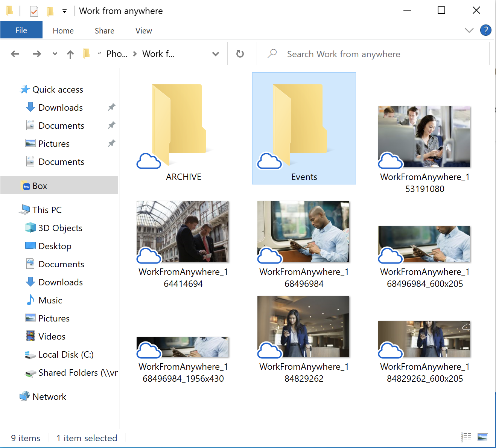Viewport: 496px width, 448px height.
Task: Unpin Downloads from Quick access
Action: coord(111,107)
